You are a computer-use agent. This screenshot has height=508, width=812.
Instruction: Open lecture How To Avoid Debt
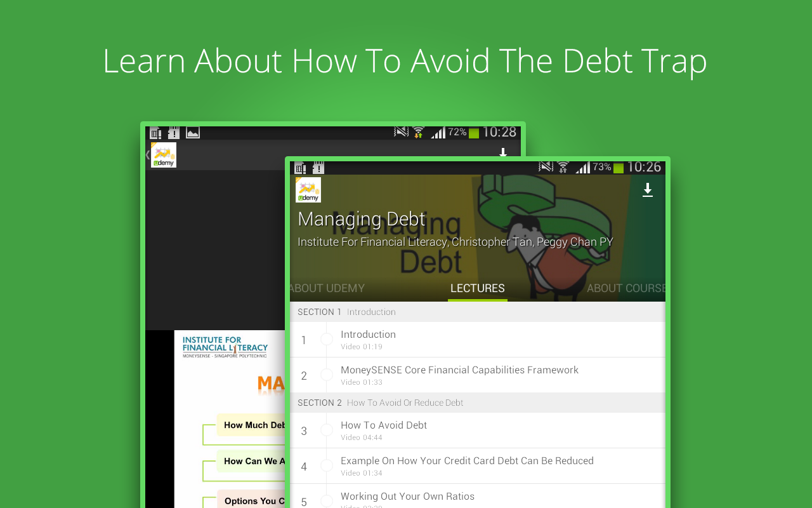point(478,431)
